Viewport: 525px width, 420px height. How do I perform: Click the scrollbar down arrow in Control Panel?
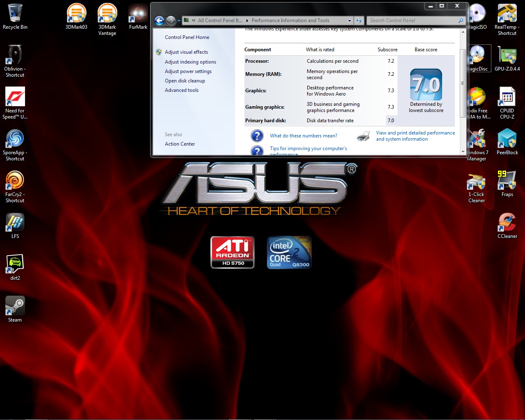[463, 152]
